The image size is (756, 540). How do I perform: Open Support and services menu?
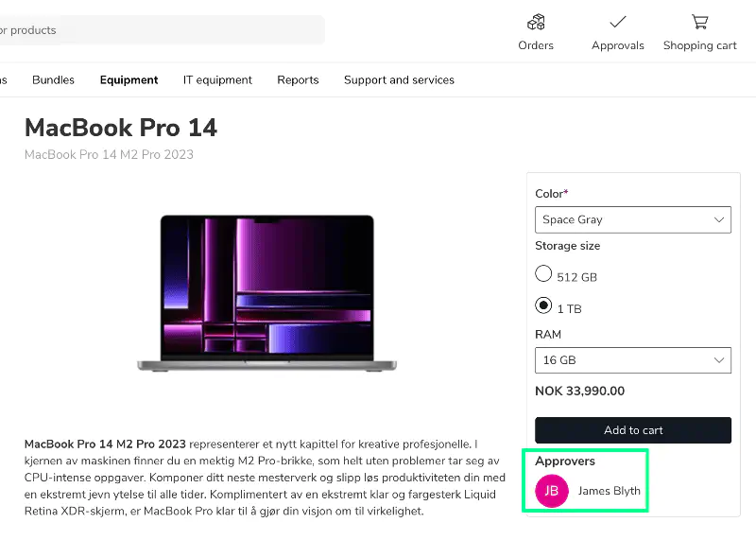coord(399,80)
